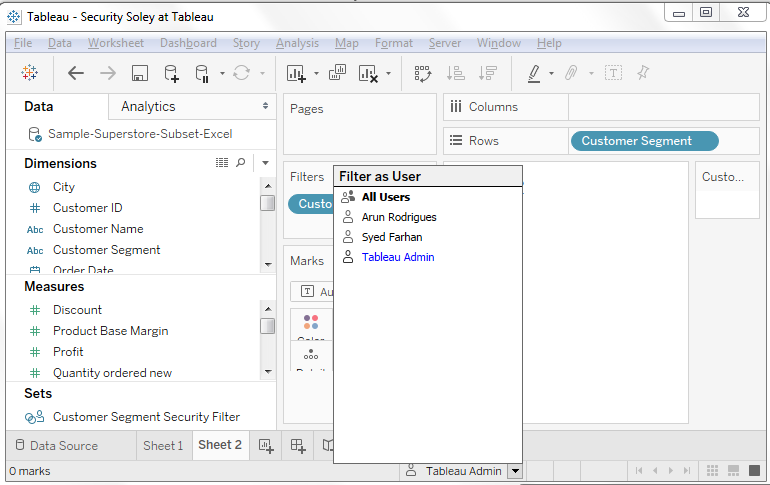Viewport: 770px width, 485px height.
Task: Click the search magnifier in Dimensions
Action: 241,162
